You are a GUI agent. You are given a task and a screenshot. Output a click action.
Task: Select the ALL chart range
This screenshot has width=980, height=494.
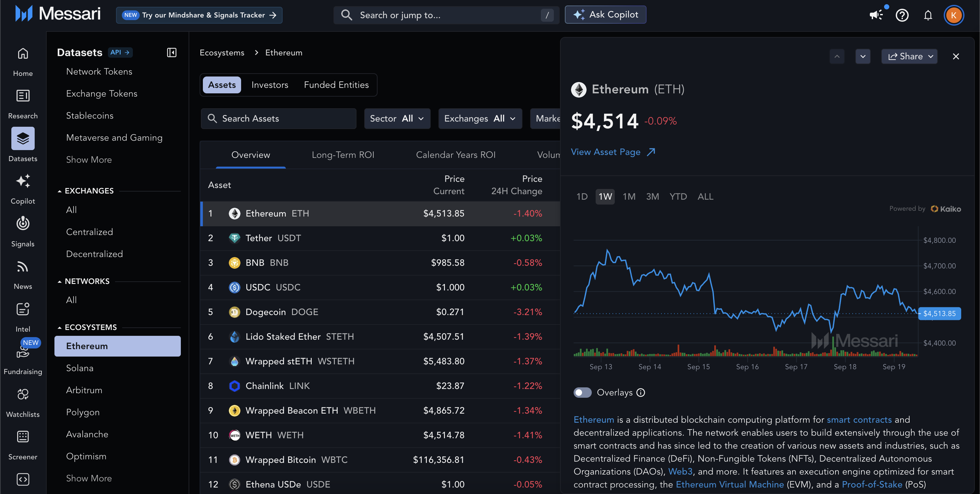coord(705,196)
